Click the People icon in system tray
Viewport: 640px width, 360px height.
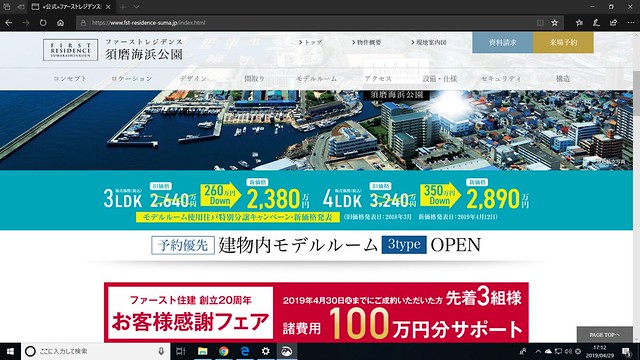(523, 351)
